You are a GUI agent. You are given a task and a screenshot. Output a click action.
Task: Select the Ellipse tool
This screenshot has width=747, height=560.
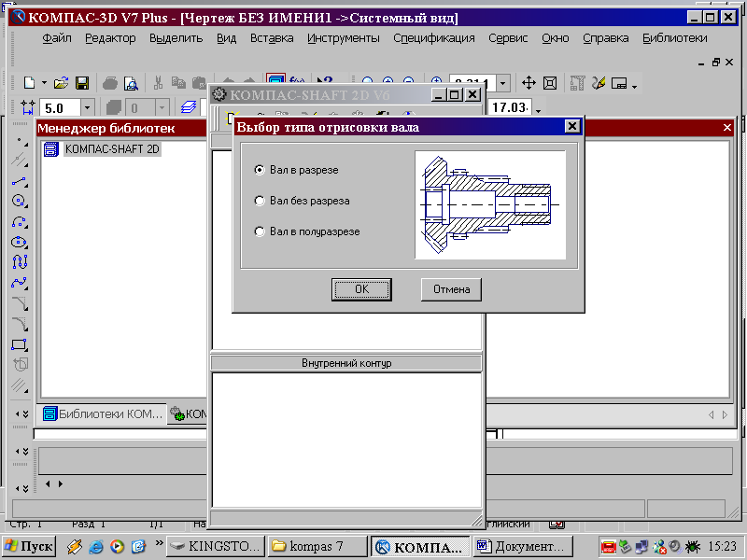(20, 242)
